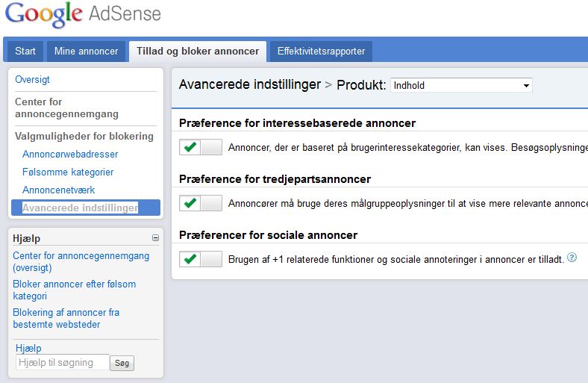Open the Produkt Indhold dropdown

pos(461,85)
